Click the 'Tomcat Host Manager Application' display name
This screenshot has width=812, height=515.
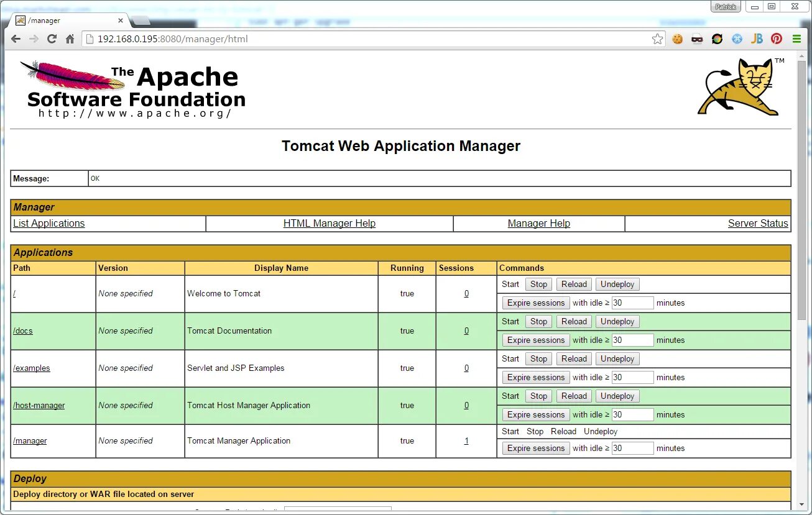(249, 405)
